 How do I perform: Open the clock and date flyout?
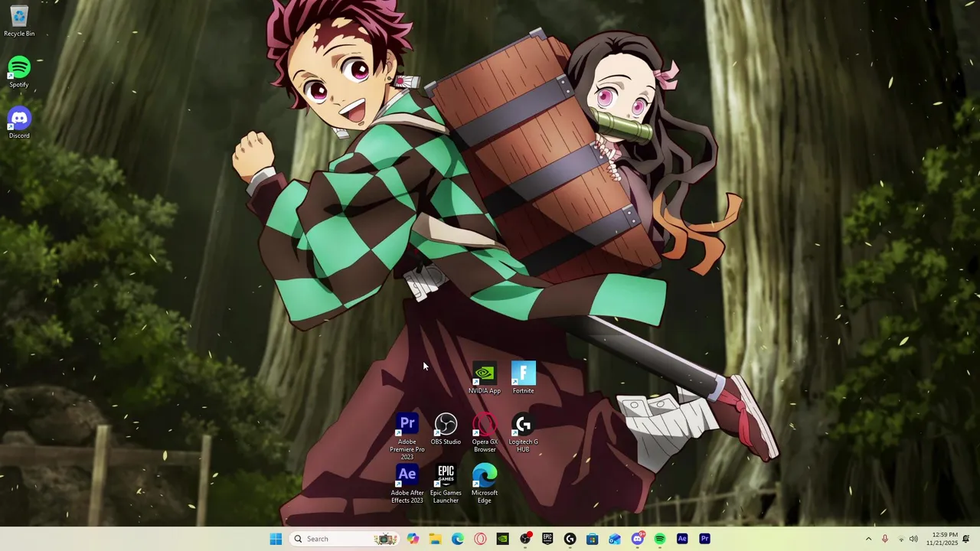coord(942,539)
